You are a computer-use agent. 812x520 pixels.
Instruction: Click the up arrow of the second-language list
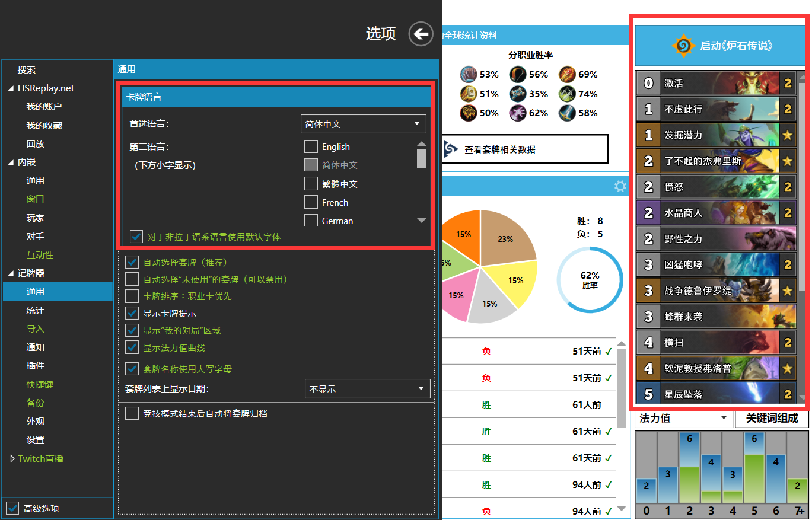[422, 143]
